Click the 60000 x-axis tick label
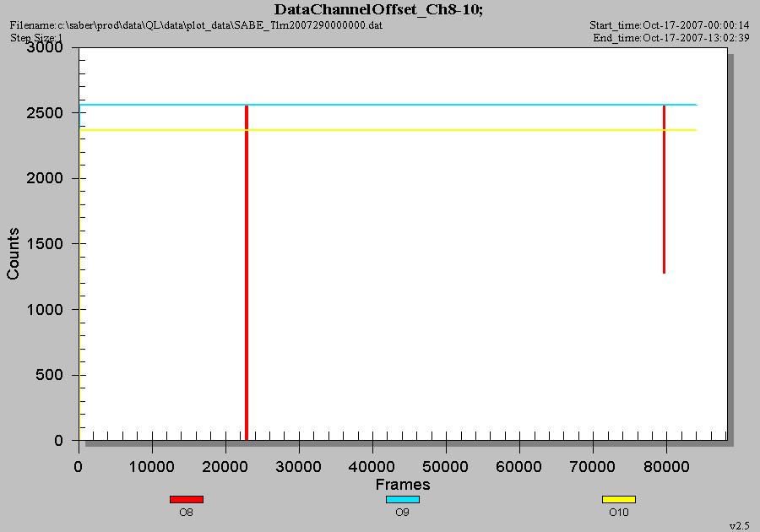This screenshot has width=760, height=532. coord(519,467)
